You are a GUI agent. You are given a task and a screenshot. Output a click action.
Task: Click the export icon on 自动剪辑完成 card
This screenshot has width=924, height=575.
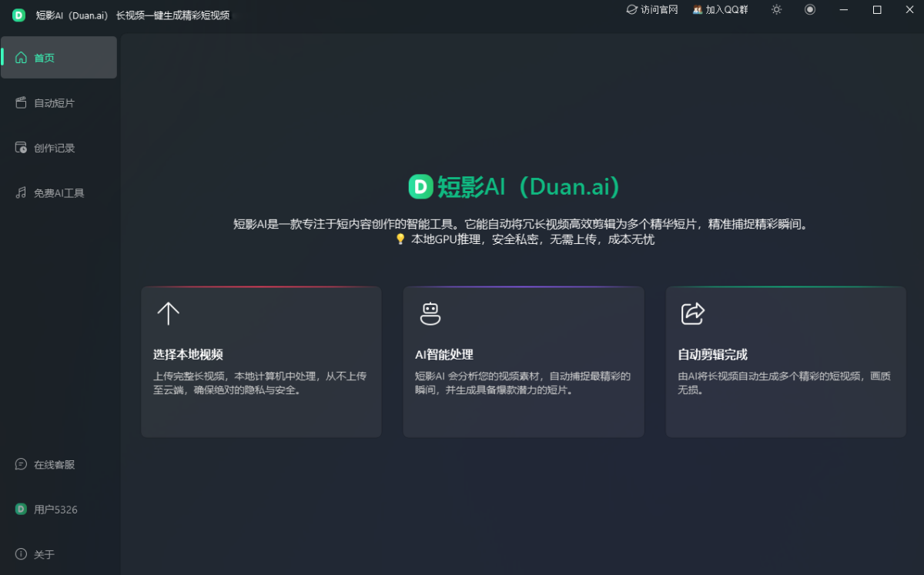click(692, 313)
